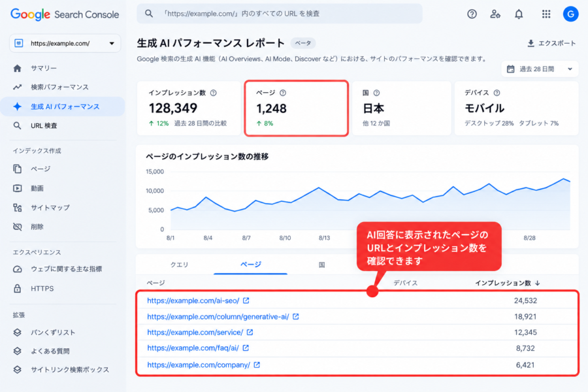
Task: Select the ページ tab in the table
Action: click(250, 265)
